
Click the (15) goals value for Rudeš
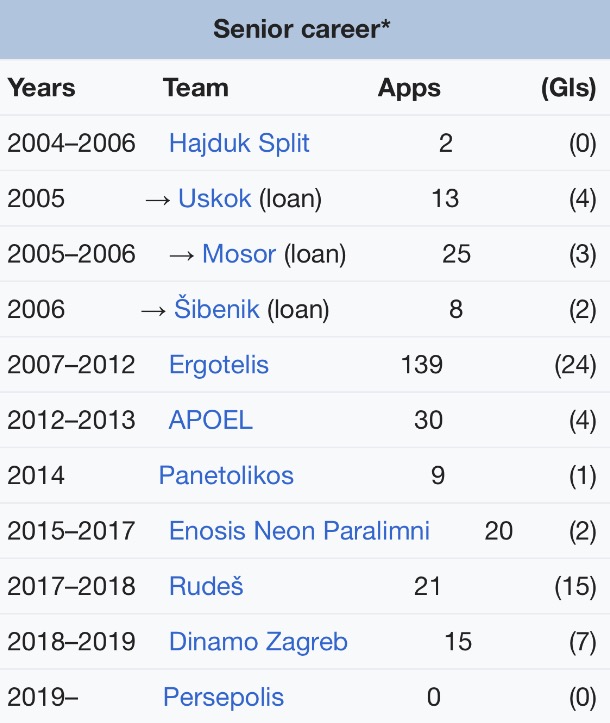(x=575, y=586)
